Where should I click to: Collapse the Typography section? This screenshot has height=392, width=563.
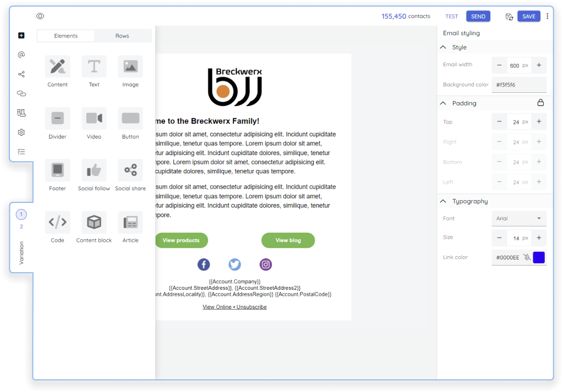tap(443, 201)
